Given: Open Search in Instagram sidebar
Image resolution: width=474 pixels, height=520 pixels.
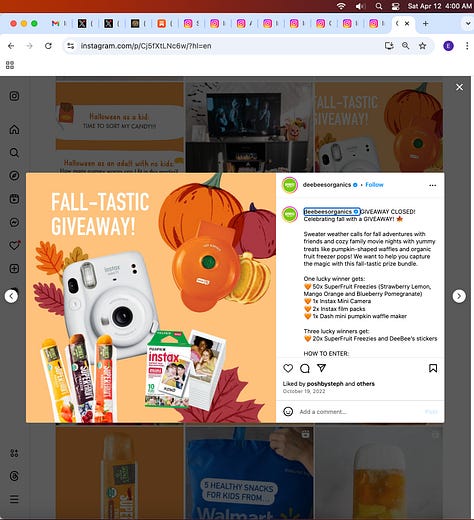Looking at the screenshot, I should [14, 153].
